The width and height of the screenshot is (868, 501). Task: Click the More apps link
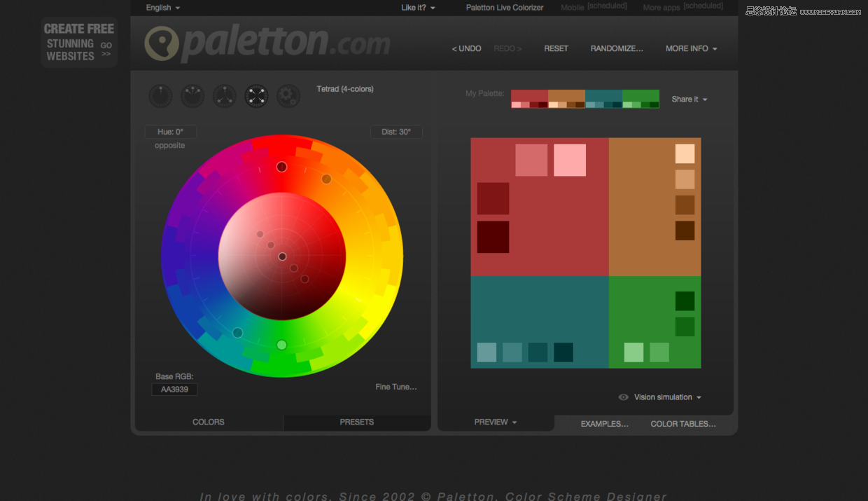682,7
